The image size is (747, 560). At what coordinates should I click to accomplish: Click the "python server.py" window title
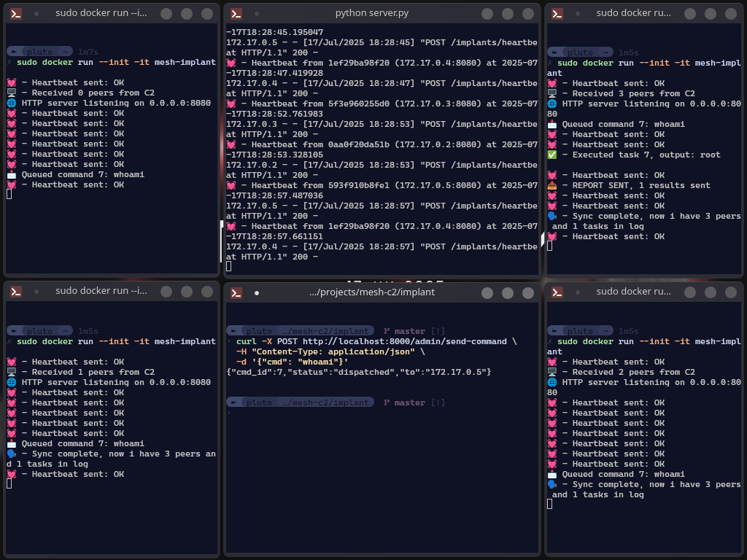(371, 13)
